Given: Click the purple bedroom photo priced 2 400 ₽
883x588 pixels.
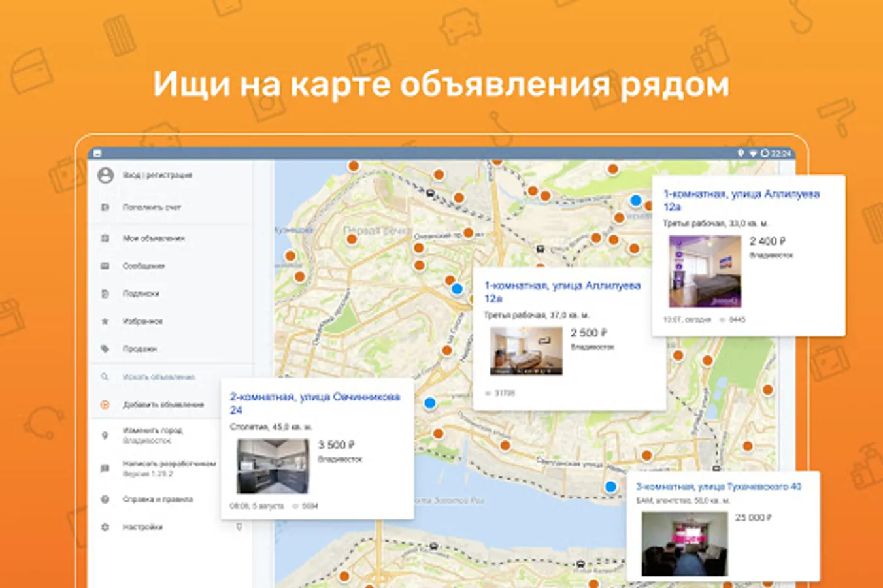Looking at the screenshot, I should (705, 271).
